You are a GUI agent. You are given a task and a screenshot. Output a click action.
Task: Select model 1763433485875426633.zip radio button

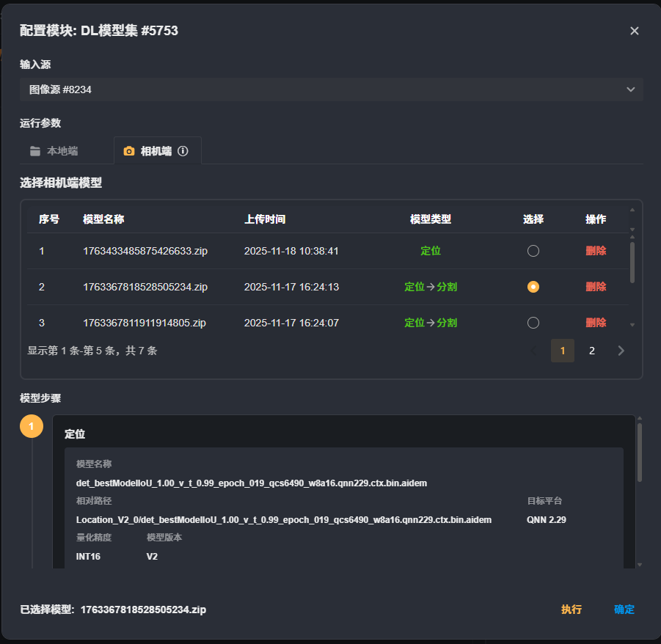[533, 251]
